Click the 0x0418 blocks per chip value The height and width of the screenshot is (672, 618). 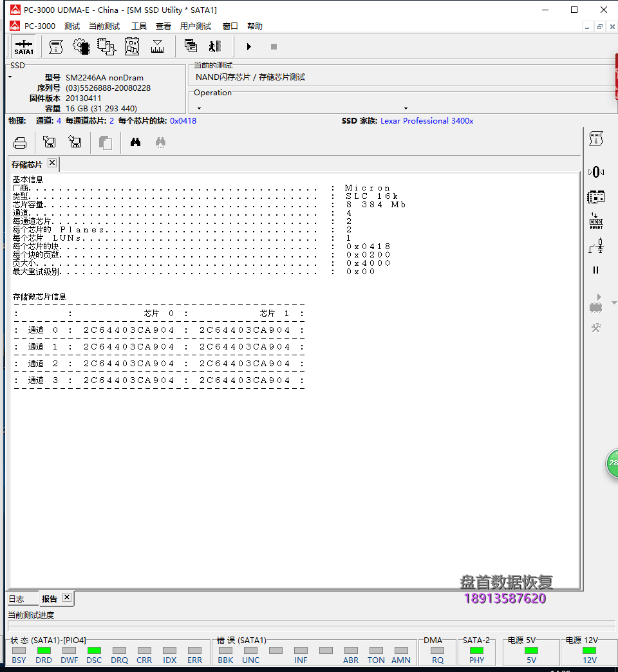(183, 121)
